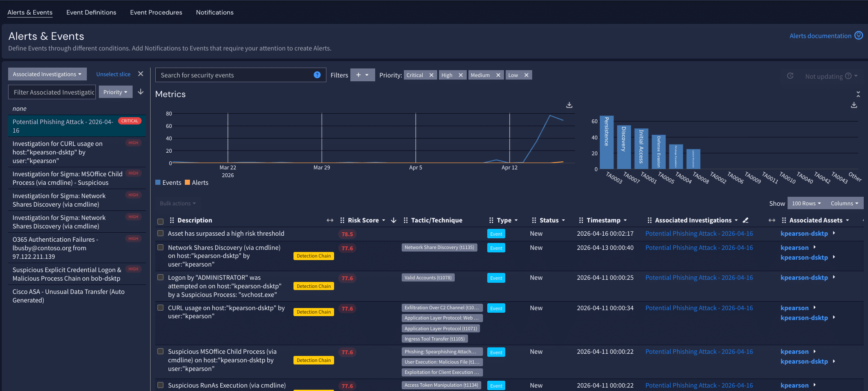Click the refresh icon beside Not updating
This screenshot has height=391, width=868.
pos(790,76)
